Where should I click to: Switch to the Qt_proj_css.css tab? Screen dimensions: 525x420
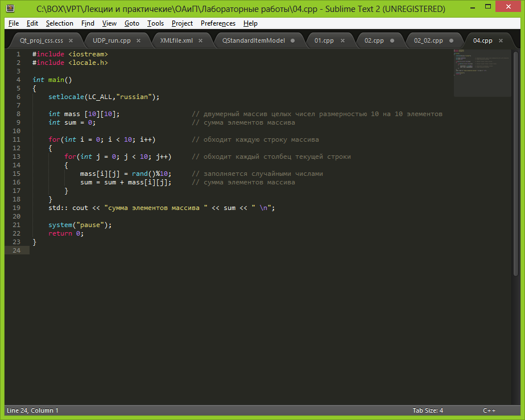click(x=42, y=40)
